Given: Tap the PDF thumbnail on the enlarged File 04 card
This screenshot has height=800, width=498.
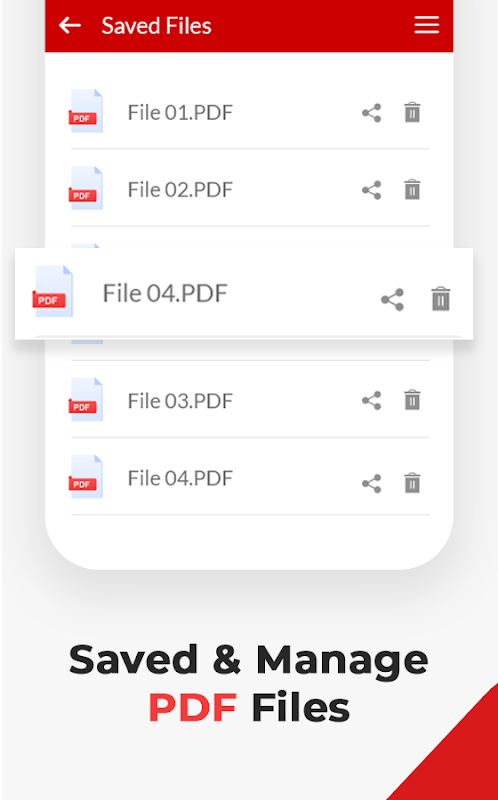Looking at the screenshot, I should [53, 291].
